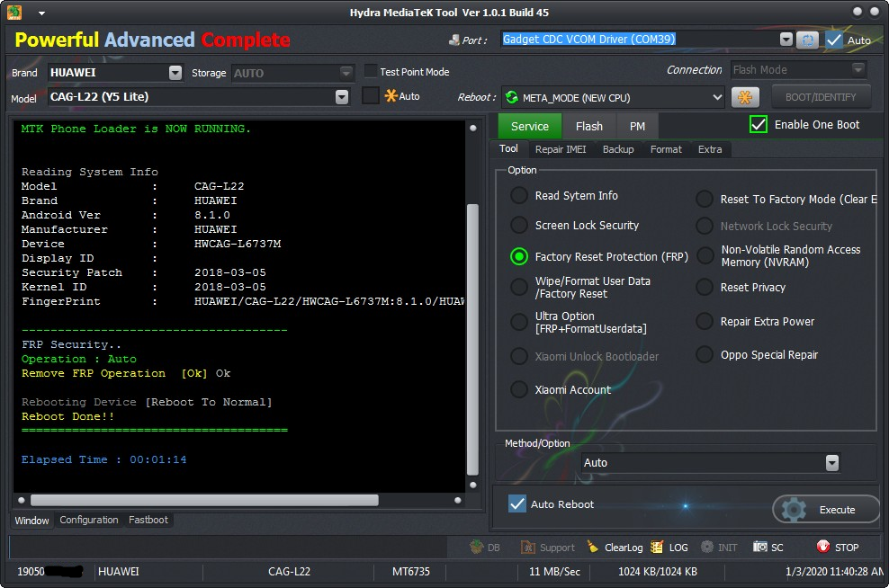Click the log vertical scrollbar thumb
This screenshot has height=588, width=889.
pyautogui.click(x=473, y=339)
